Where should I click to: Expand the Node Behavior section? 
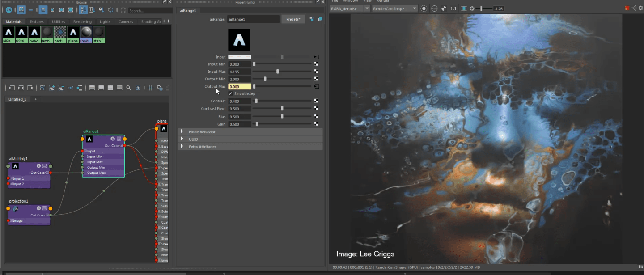(182, 132)
